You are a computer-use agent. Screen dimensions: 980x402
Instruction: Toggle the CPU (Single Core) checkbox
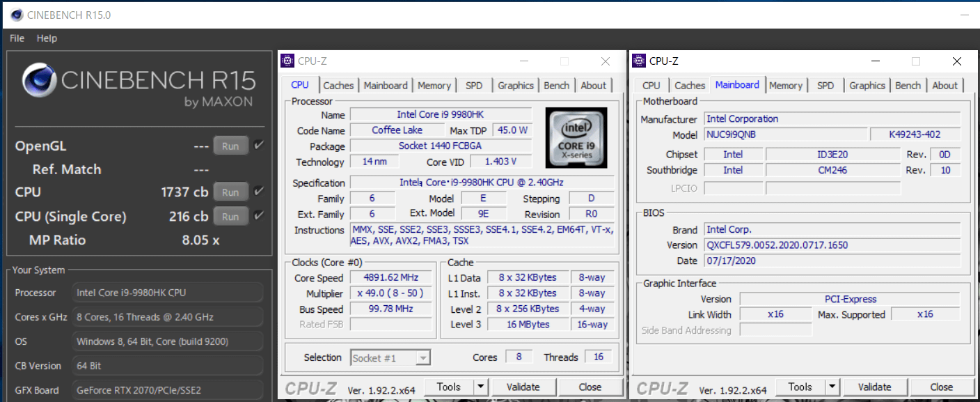click(x=259, y=215)
